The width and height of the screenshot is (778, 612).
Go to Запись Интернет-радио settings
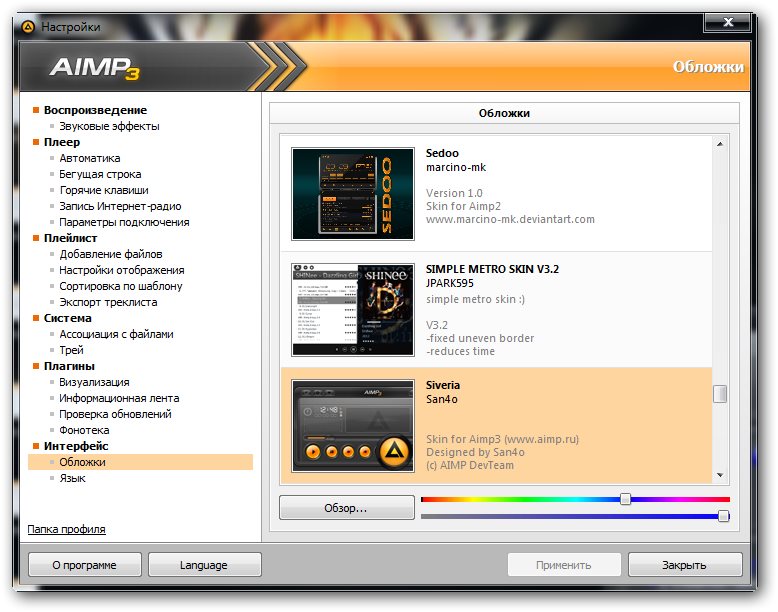(118, 206)
